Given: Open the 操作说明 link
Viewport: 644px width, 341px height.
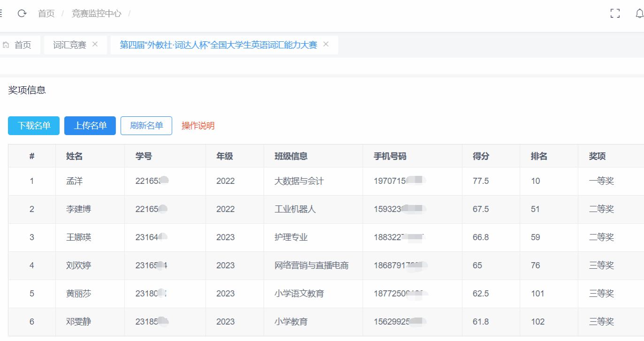Looking at the screenshot, I should (x=198, y=126).
